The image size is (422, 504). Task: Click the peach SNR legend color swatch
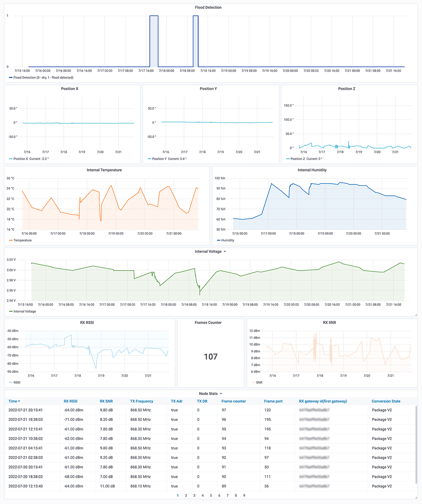click(253, 382)
